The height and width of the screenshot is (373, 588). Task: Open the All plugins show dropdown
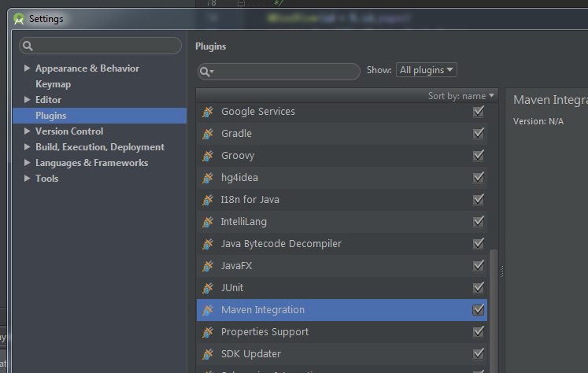pos(427,70)
